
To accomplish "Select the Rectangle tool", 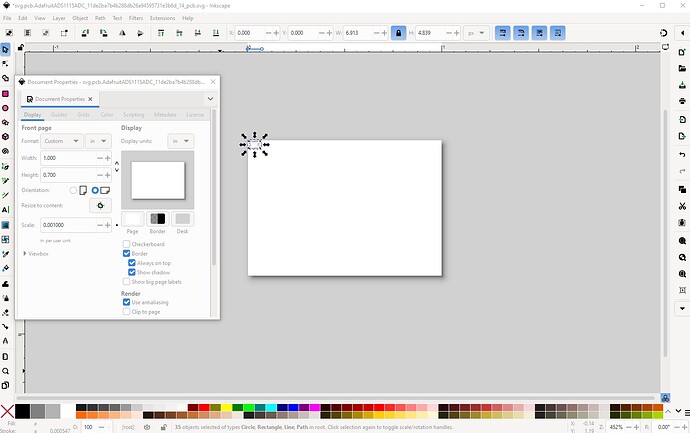I will tap(5, 94).
